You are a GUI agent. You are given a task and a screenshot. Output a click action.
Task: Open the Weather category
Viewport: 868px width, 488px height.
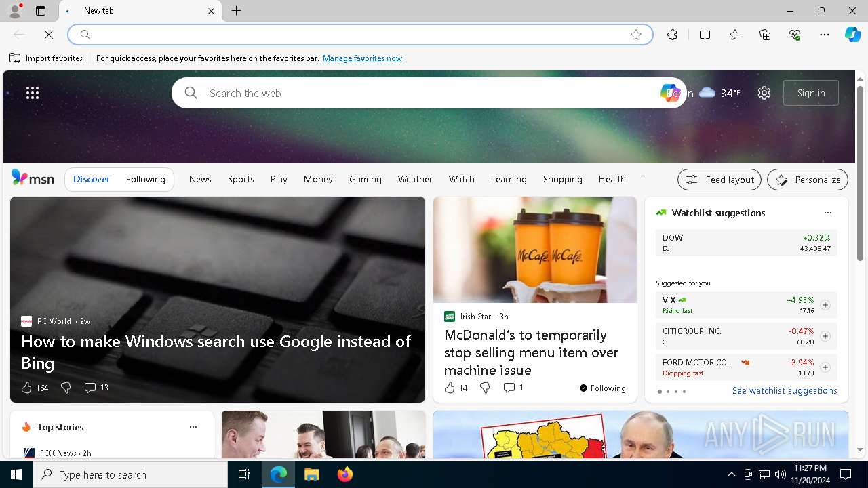[415, 179]
